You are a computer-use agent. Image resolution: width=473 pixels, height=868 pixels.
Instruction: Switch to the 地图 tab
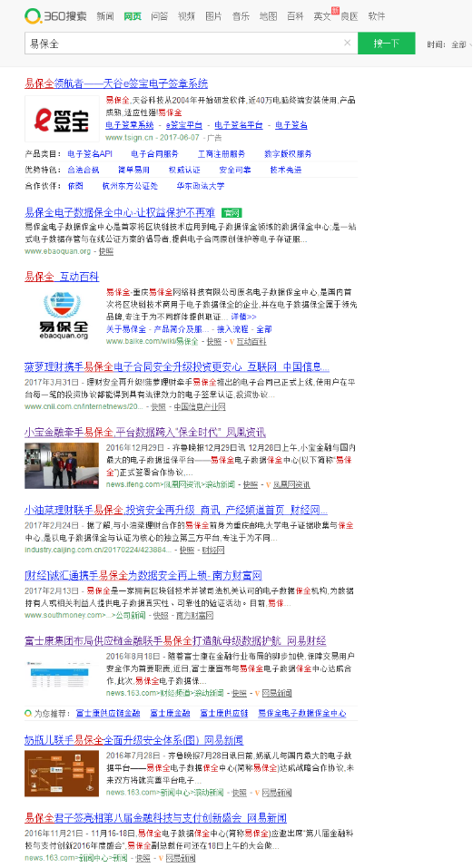point(268,16)
